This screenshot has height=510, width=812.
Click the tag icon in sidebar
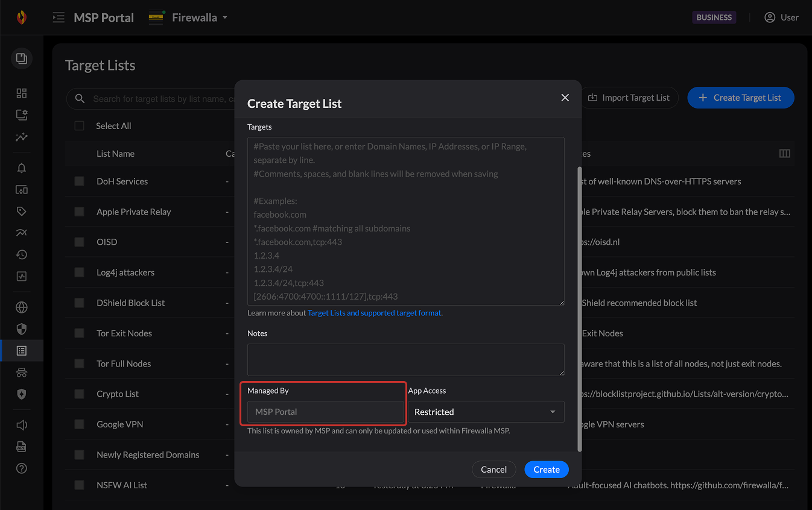[22, 212]
